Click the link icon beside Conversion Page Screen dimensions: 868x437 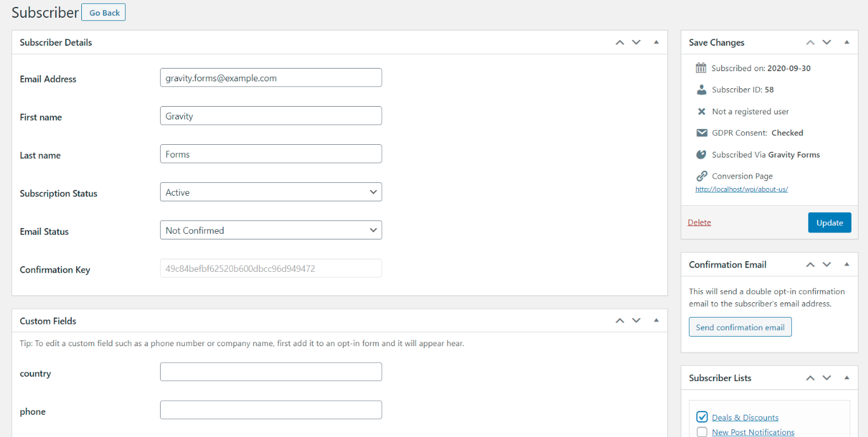point(701,176)
